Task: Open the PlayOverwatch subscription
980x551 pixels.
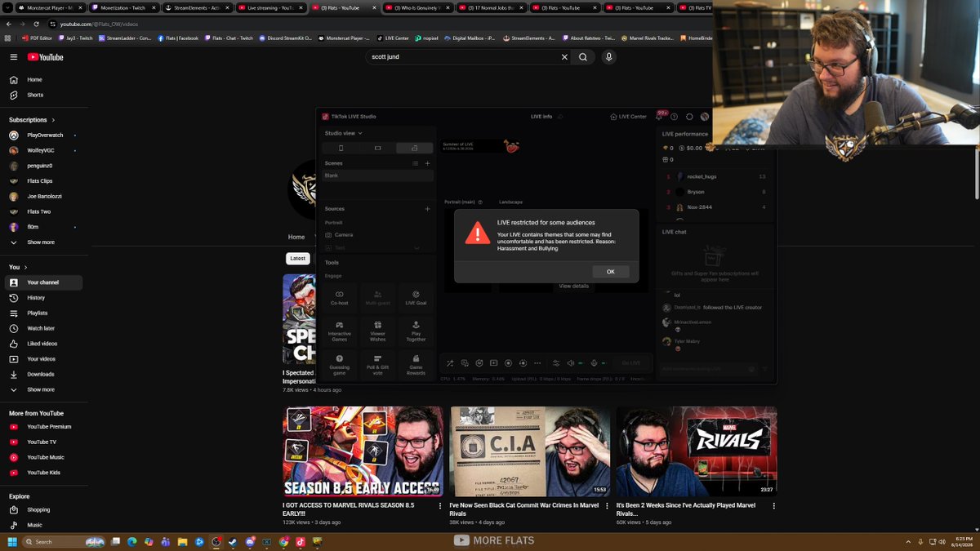Action: (43, 135)
